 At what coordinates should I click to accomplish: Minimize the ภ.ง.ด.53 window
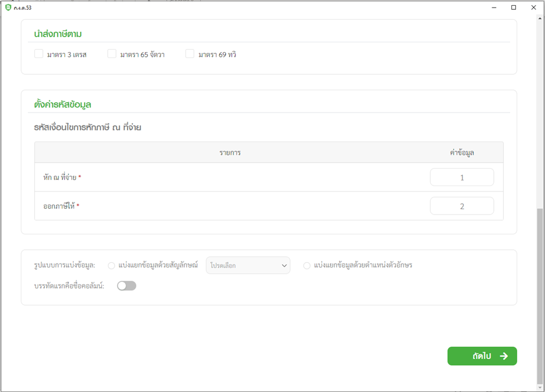(494, 8)
